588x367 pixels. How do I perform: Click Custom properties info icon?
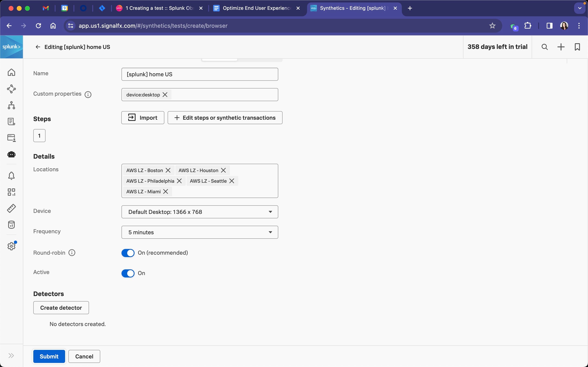(88, 94)
